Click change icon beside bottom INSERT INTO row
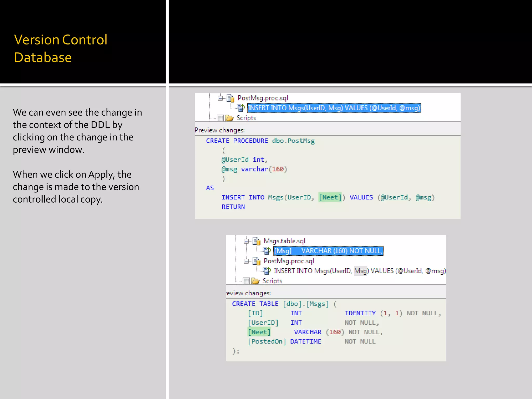Viewport: 532px width, 399px height. [267, 271]
